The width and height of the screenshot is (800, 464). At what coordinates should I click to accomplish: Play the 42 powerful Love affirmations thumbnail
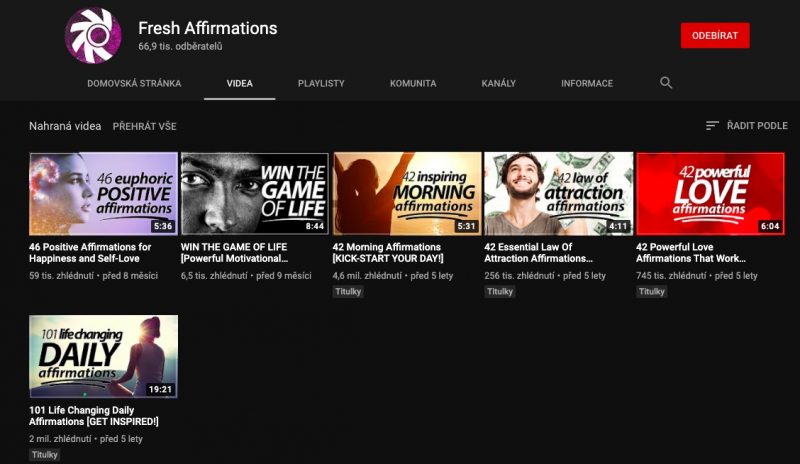pyautogui.click(x=710, y=194)
